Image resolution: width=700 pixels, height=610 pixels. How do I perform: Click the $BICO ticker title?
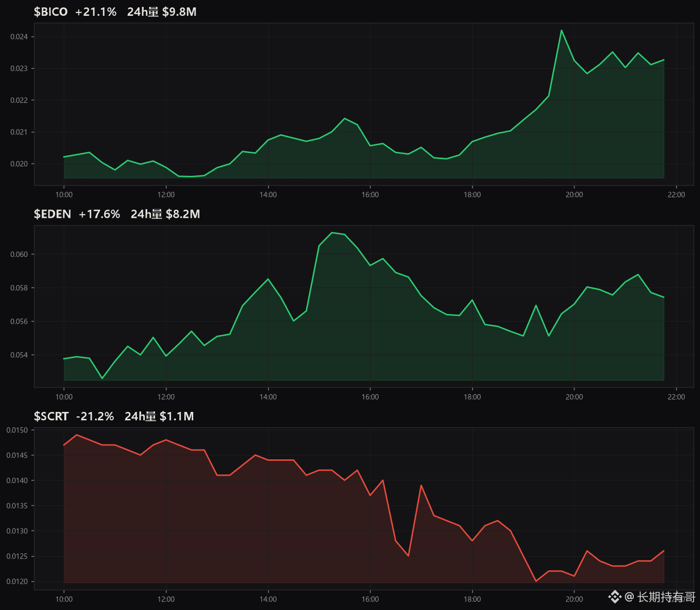pos(50,12)
